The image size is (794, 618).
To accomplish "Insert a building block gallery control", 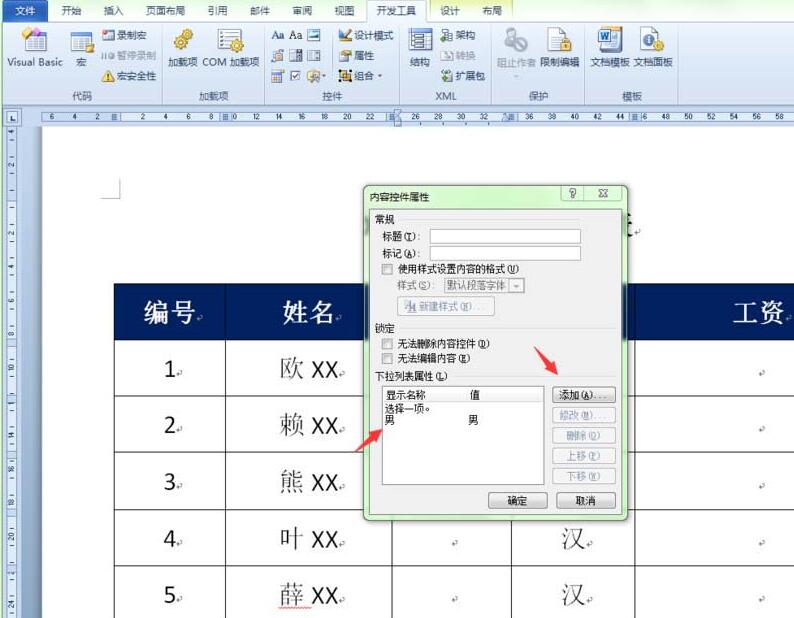I will point(277,55).
